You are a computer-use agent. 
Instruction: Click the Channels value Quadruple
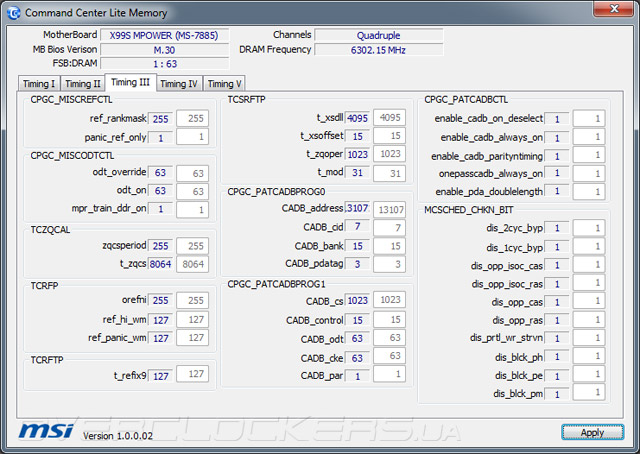coord(378,36)
